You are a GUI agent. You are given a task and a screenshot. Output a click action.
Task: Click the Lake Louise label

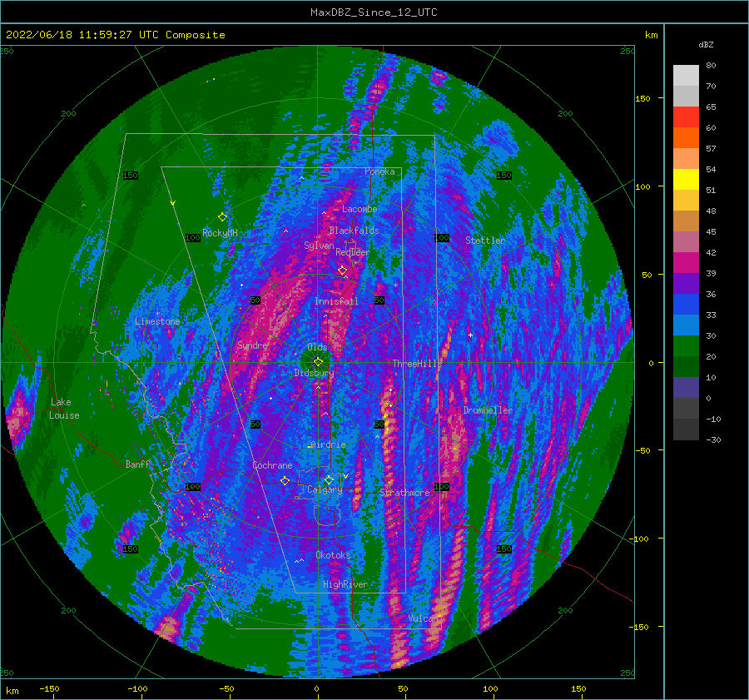coord(64,409)
